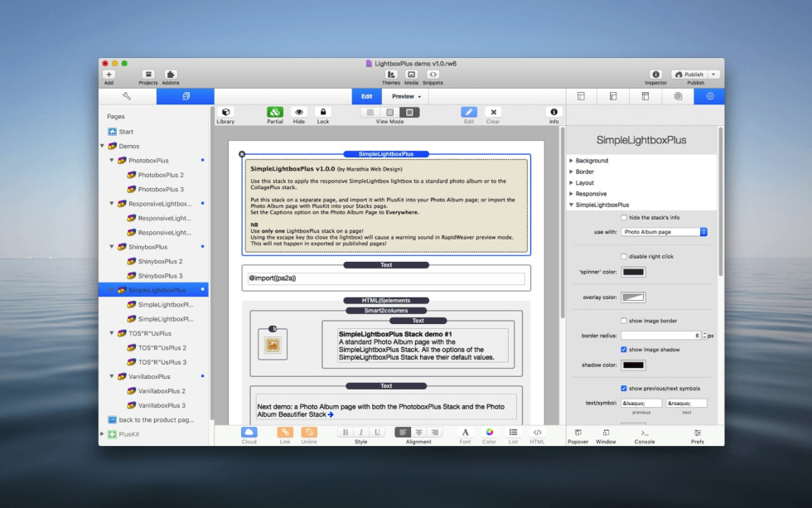Uncheck show previous/next symbols

(624, 389)
